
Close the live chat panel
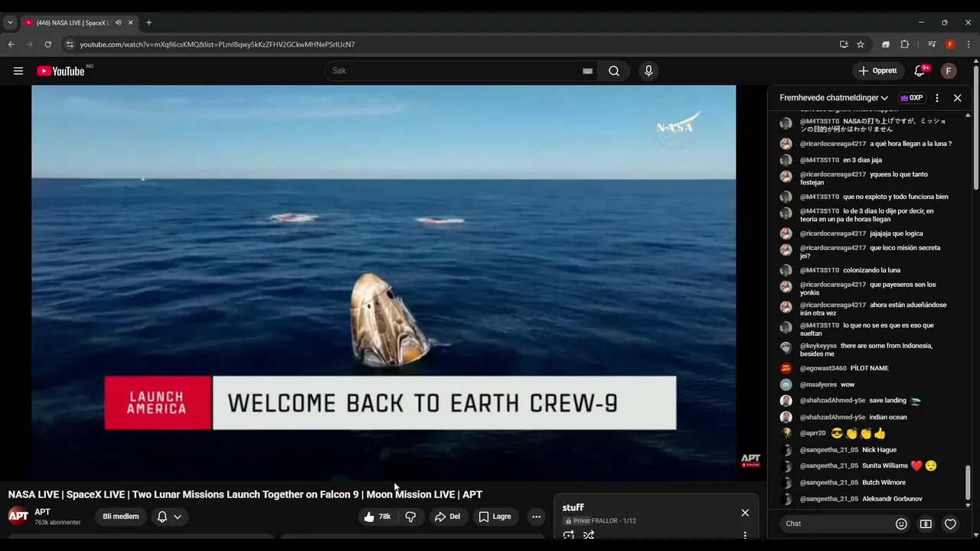point(957,98)
